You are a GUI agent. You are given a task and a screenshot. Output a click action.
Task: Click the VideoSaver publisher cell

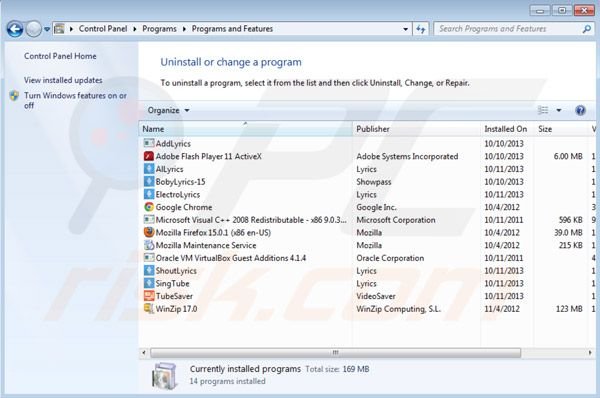tap(376, 296)
